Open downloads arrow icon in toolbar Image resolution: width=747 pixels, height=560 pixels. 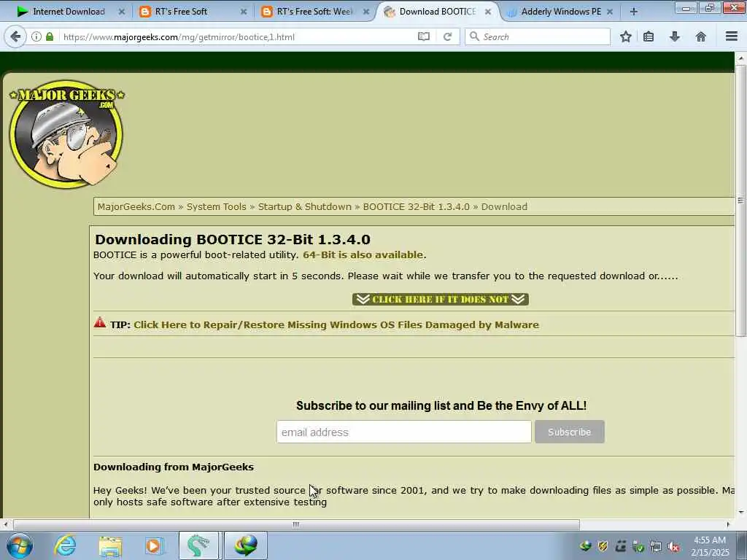click(675, 36)
